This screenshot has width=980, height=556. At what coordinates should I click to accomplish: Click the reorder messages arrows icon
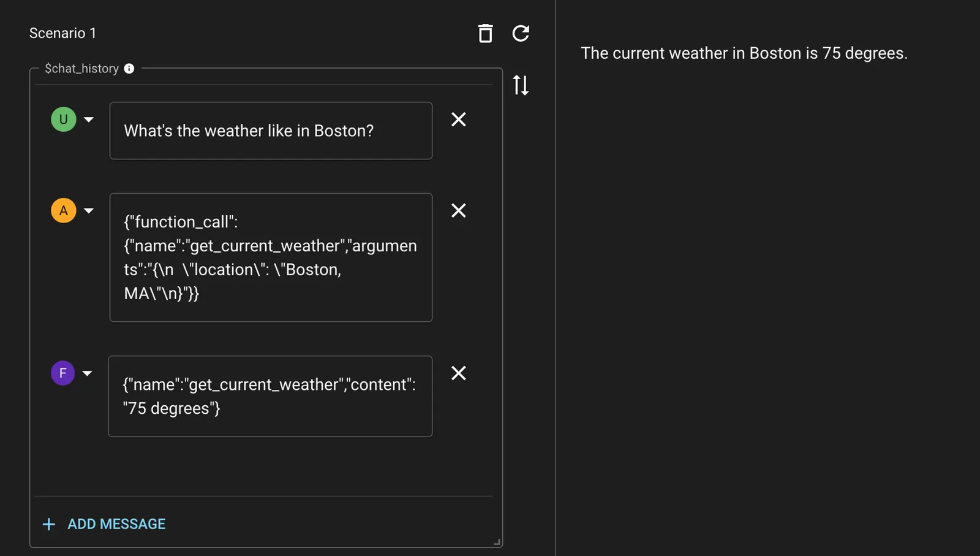pyautogui.click(x=521, y=85)
